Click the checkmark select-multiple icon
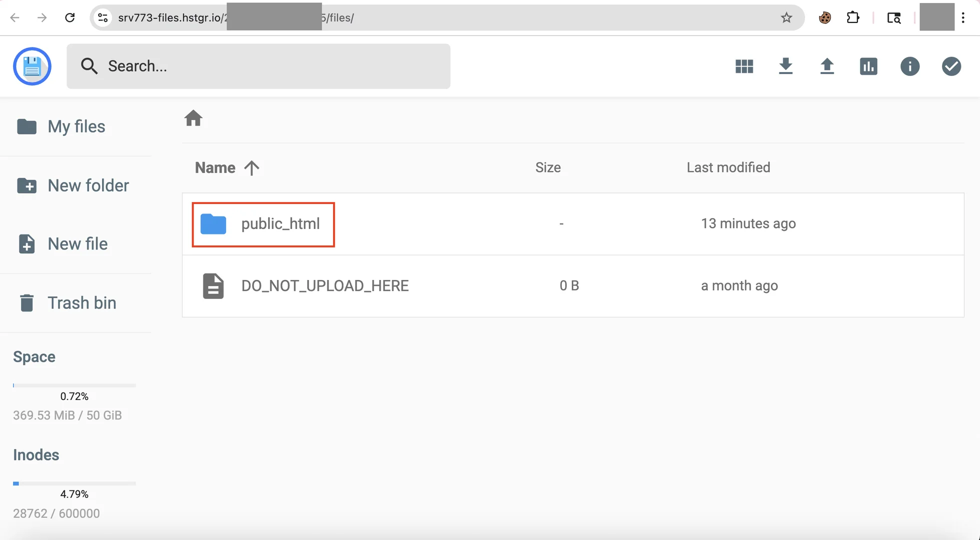This screenshot has width=980, height=540. click(951, 66)
